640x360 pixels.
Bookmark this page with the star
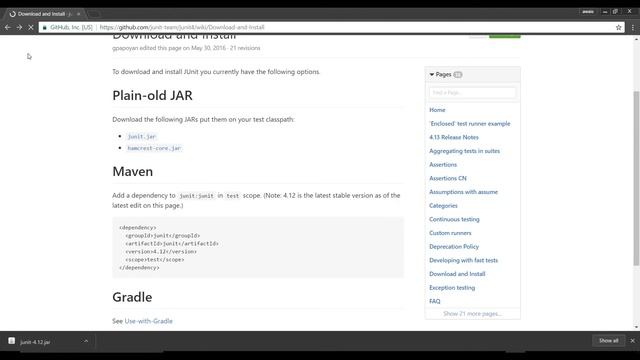(618, 27)
